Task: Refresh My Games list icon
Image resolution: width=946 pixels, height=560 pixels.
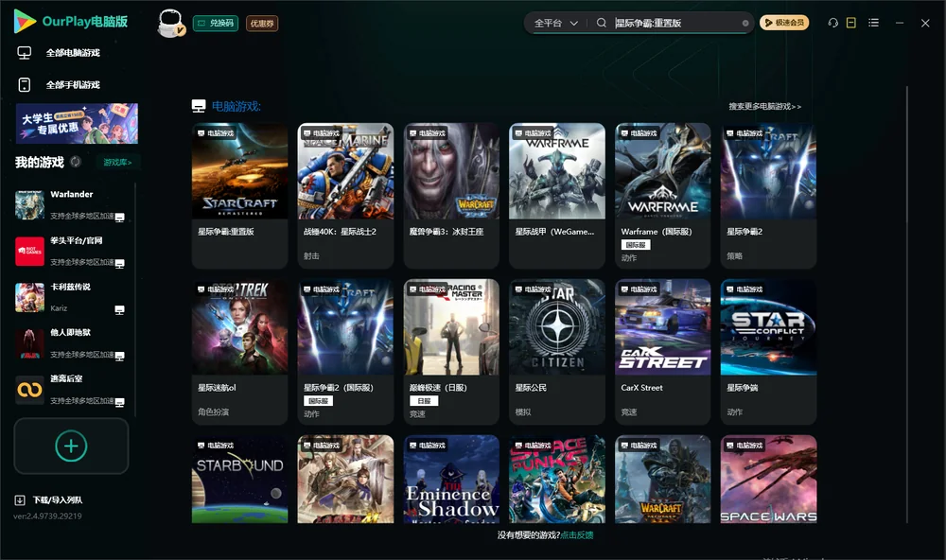Action: pyautogui.click(x=76, y=162)
